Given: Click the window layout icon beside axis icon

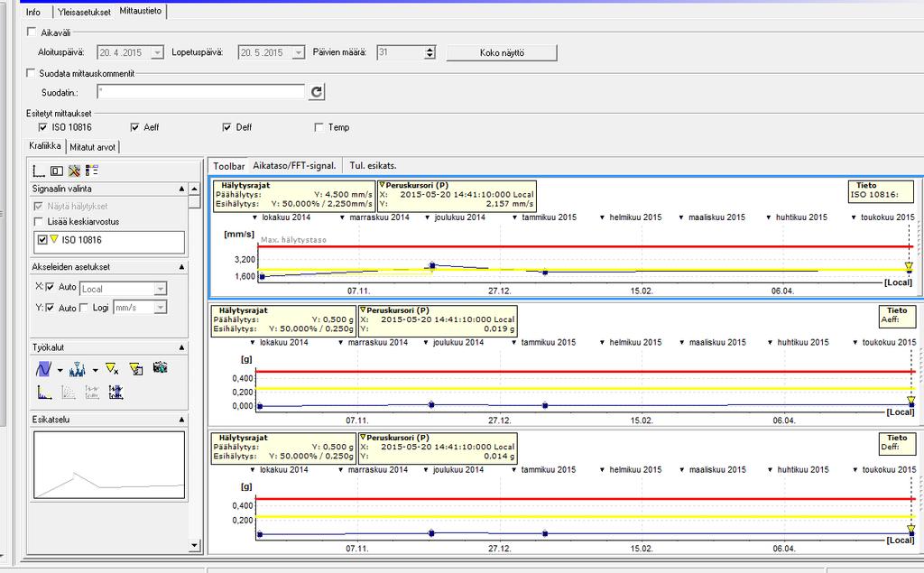Looking at the screenshot, I should [57, 171].
